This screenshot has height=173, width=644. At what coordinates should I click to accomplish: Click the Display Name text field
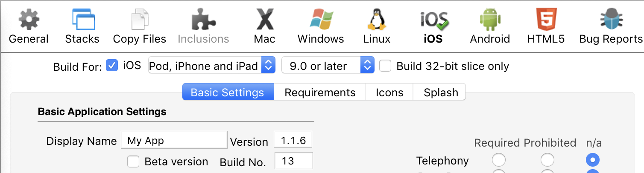(x=174, y=141)
